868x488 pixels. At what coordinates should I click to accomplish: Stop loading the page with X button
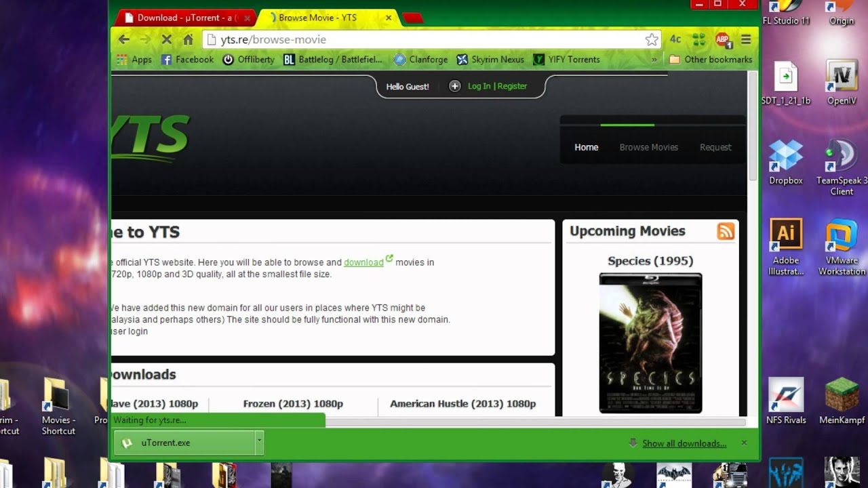point(166,39)
